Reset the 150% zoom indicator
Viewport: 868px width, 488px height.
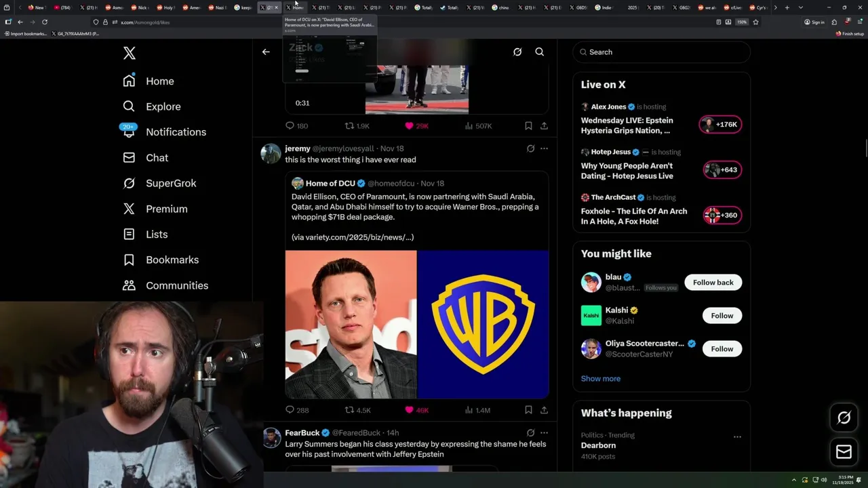pos(742,22)
